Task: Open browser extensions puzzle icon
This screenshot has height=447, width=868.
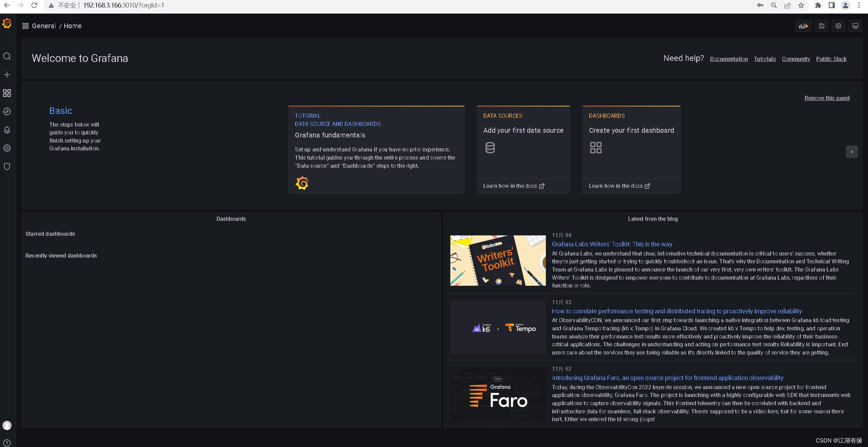Action: tap(818, 5)
